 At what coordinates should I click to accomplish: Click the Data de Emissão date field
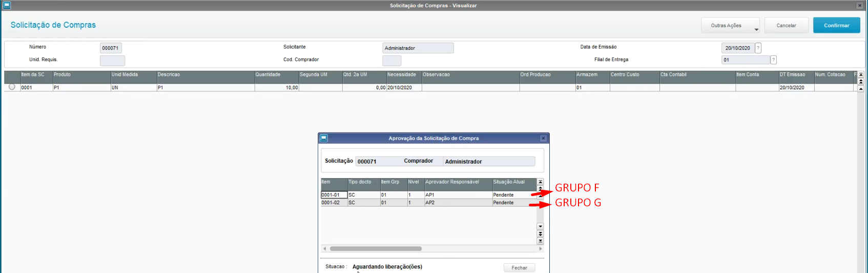point(738,48)
